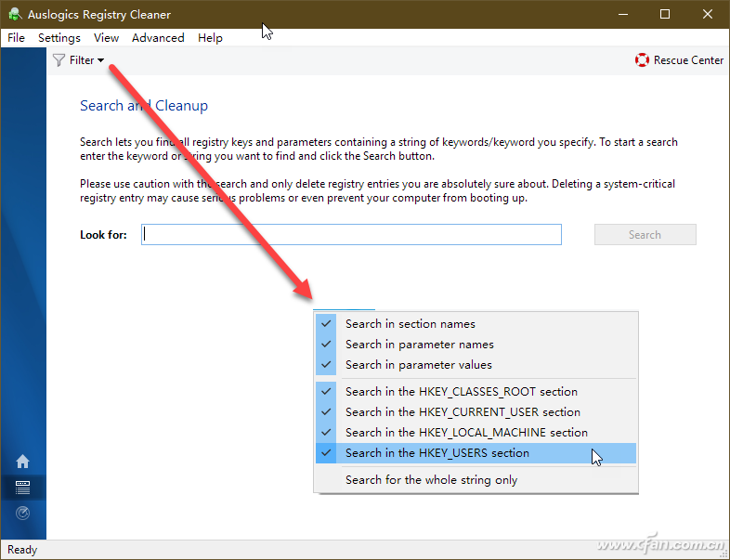730x560 pixels.
Task: Open the Advanced menu
Action: (x=158, y=38)
